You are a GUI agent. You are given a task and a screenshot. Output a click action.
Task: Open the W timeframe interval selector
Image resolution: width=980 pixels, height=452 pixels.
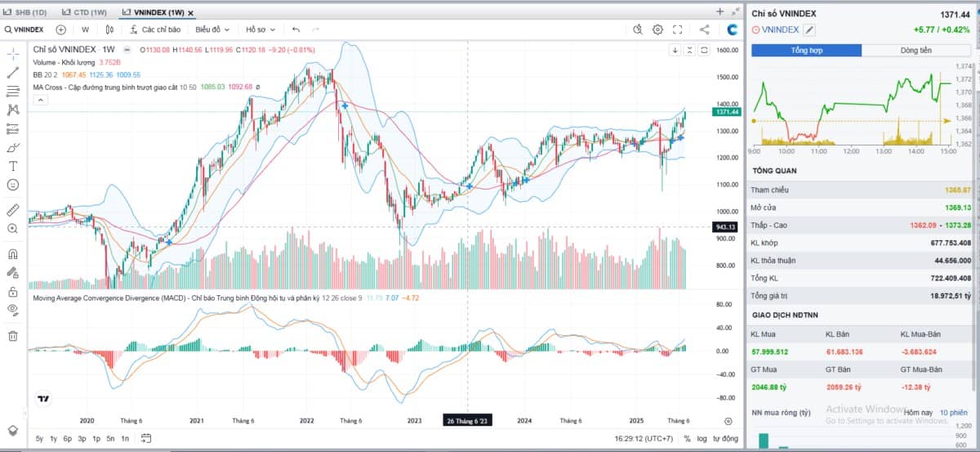click(x=85, y=29)
